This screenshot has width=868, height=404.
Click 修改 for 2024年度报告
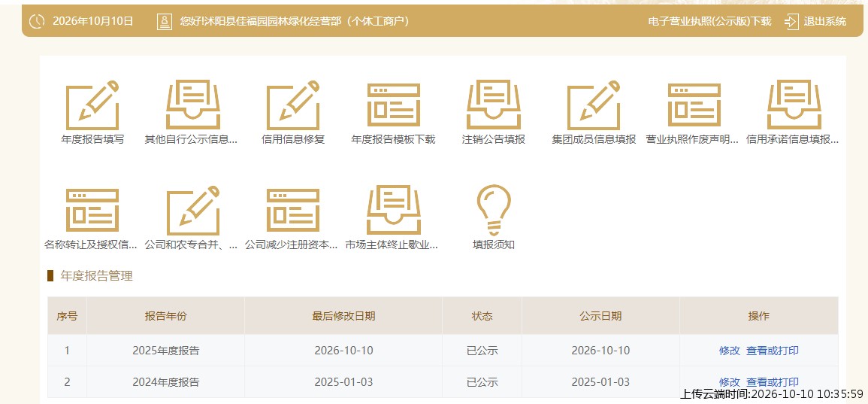pos(729,382)
